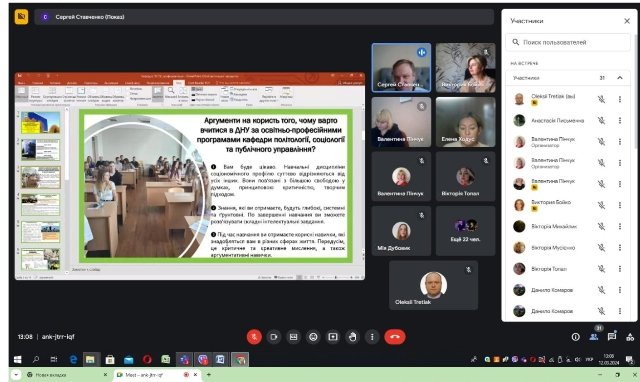Open meeting details info icon
The image size is (640, 382).
click(576, 337)
